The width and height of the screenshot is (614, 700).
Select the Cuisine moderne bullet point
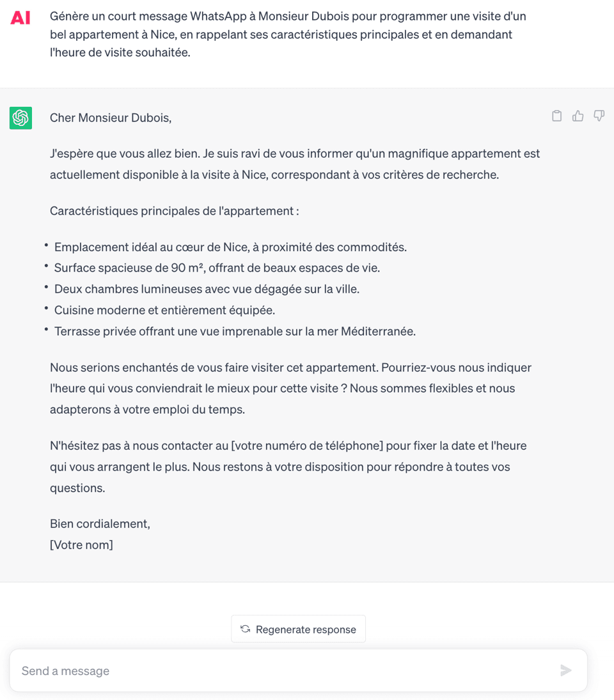point(163,310)
